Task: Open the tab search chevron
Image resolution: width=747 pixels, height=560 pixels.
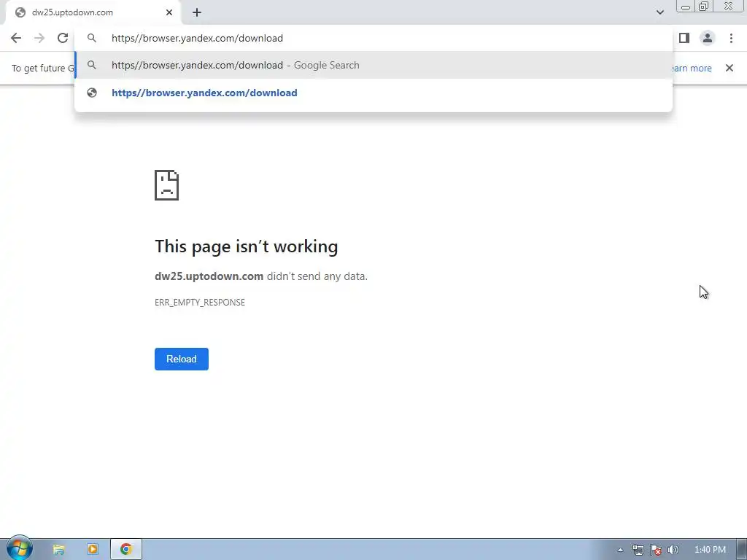Action: coord(659,12)
